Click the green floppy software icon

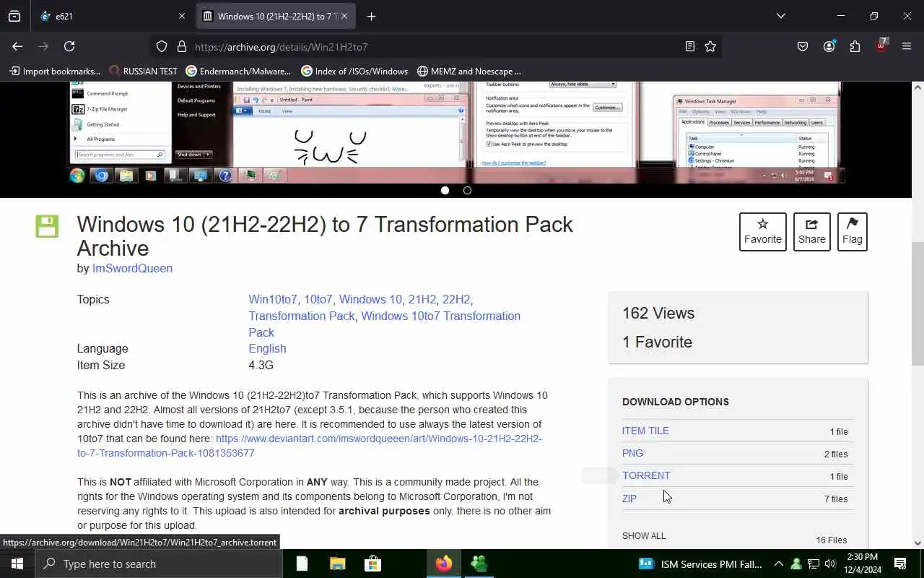pyautogui.click(x=47, y=225)
